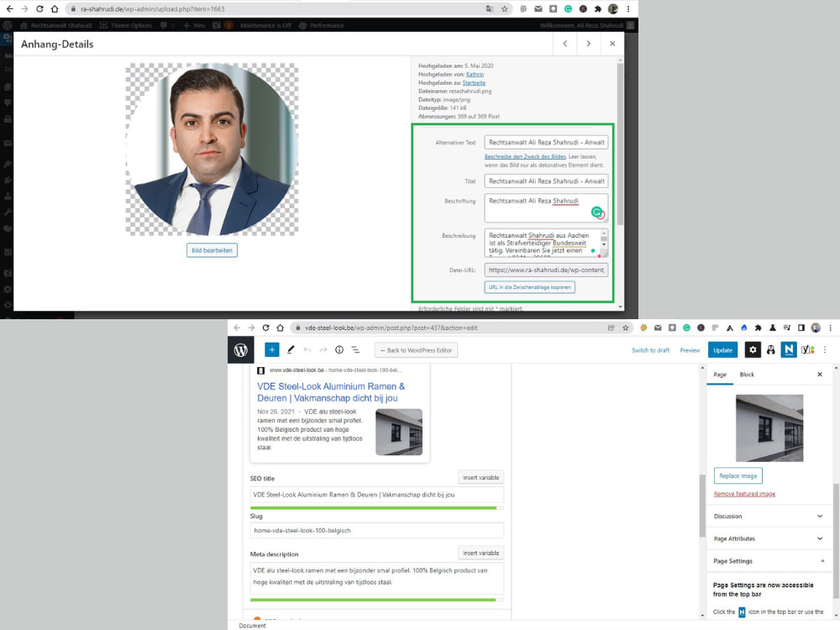This screenshot has height=630, width=840.
Task: Open the Kathrin uploader link
Action: pos(475,75)
